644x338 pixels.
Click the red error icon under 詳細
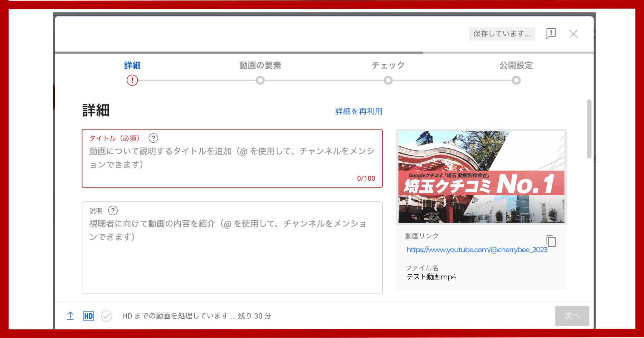tap(132, 80)
